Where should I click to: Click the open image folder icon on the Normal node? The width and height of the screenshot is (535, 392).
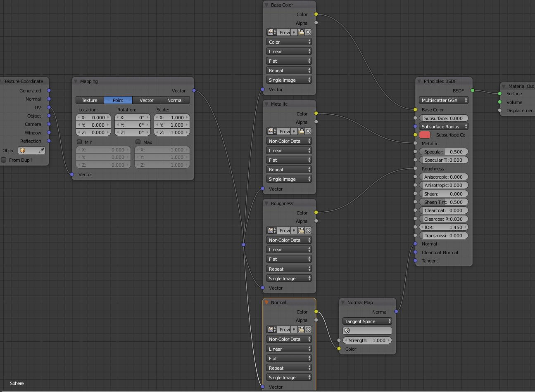pyautogui.click(x=300, y=329)
